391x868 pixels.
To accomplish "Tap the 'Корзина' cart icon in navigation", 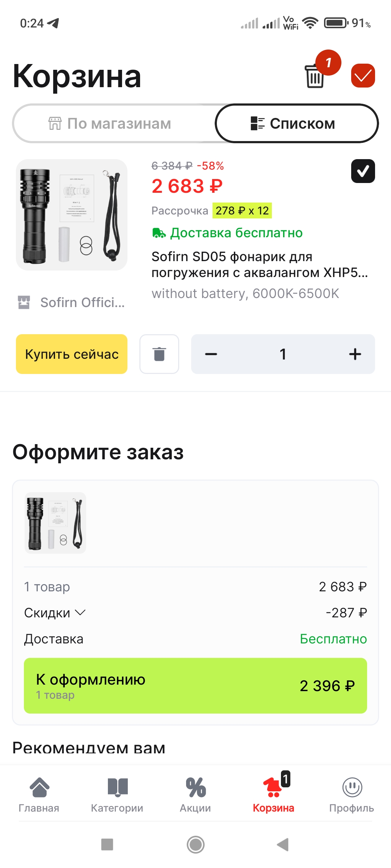I will [x=274, y=793].
